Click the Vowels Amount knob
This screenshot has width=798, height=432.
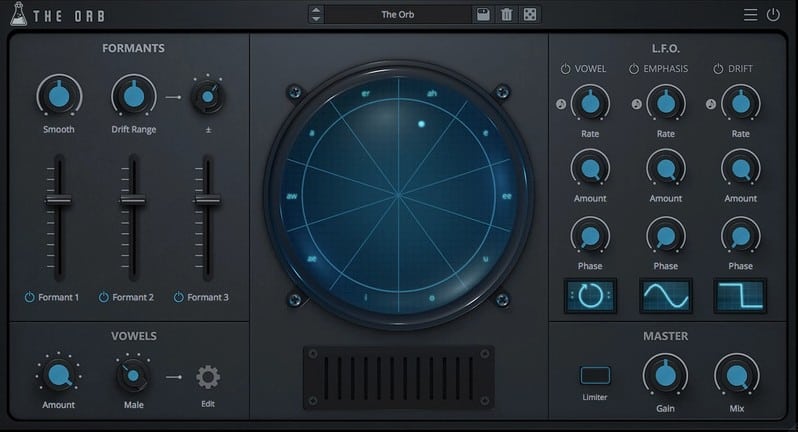coord(59,376)
